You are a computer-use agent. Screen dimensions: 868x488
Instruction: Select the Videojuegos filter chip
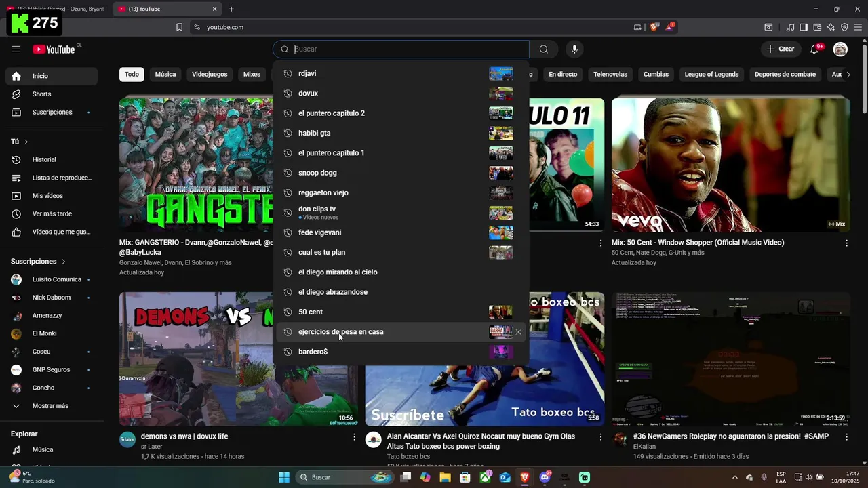pyautogui.click(x=210, y=75)
